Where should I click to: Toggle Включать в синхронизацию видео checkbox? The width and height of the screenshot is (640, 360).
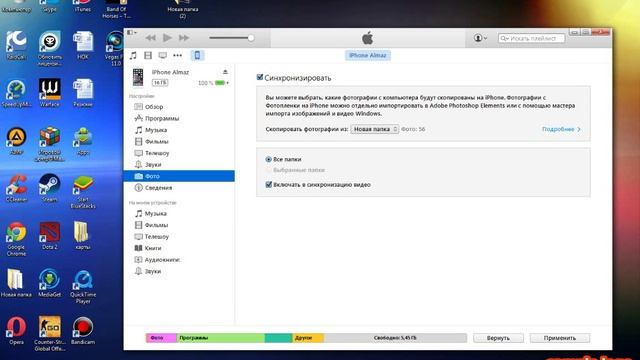[269, 184]
